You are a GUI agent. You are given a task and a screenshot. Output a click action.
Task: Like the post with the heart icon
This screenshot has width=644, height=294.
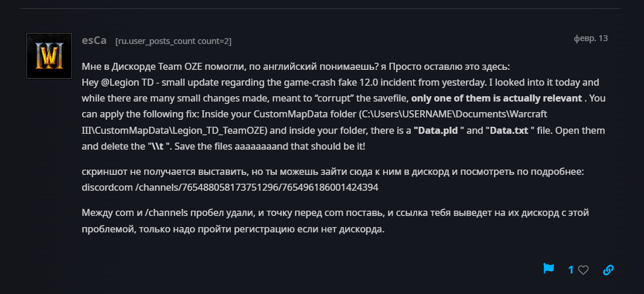[x=583, y=270]
